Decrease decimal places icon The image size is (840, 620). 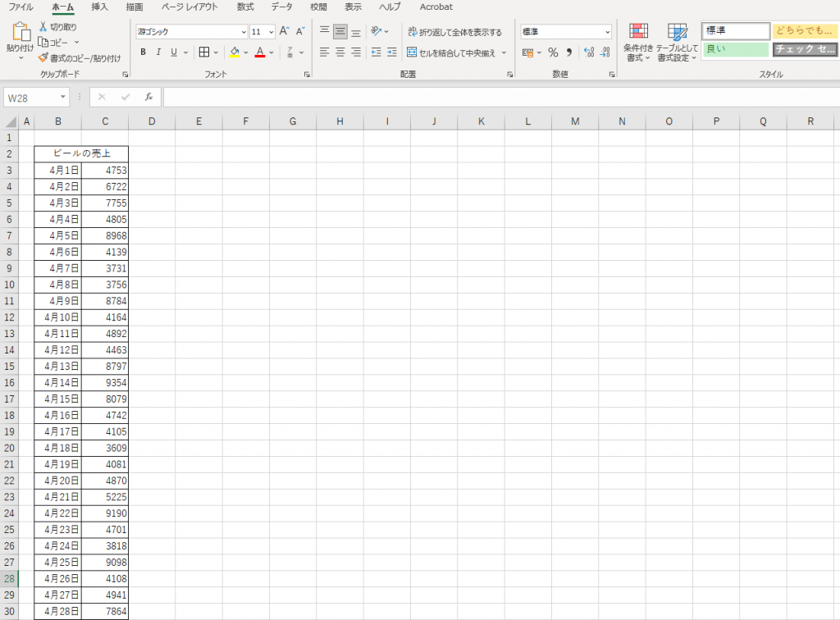tap(605, 52)
